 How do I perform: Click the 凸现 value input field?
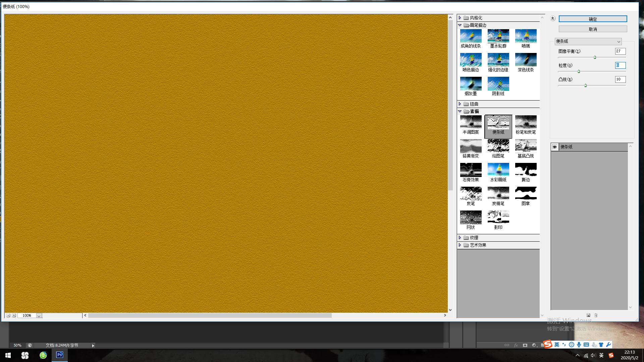click(x=620, y=79)
